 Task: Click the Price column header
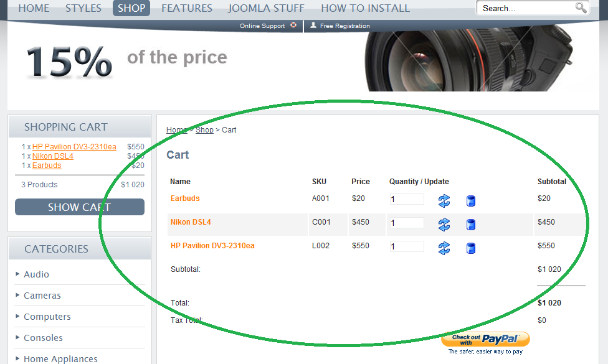361,182
